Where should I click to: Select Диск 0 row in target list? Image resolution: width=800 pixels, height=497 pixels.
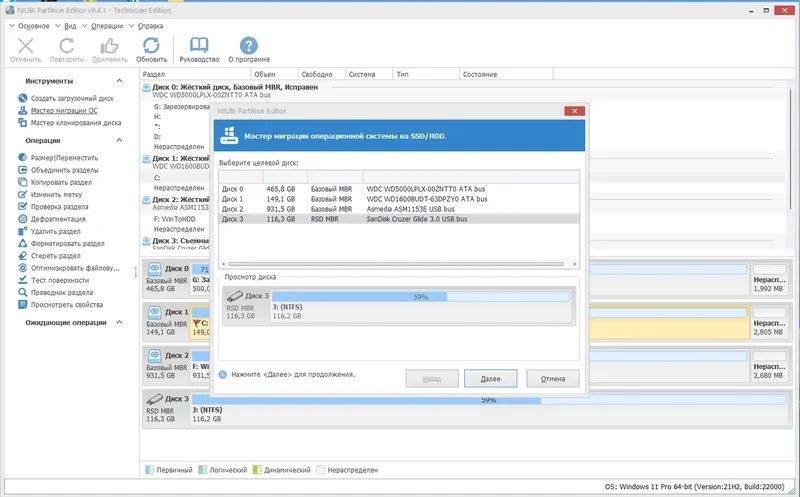pos(399,189)
